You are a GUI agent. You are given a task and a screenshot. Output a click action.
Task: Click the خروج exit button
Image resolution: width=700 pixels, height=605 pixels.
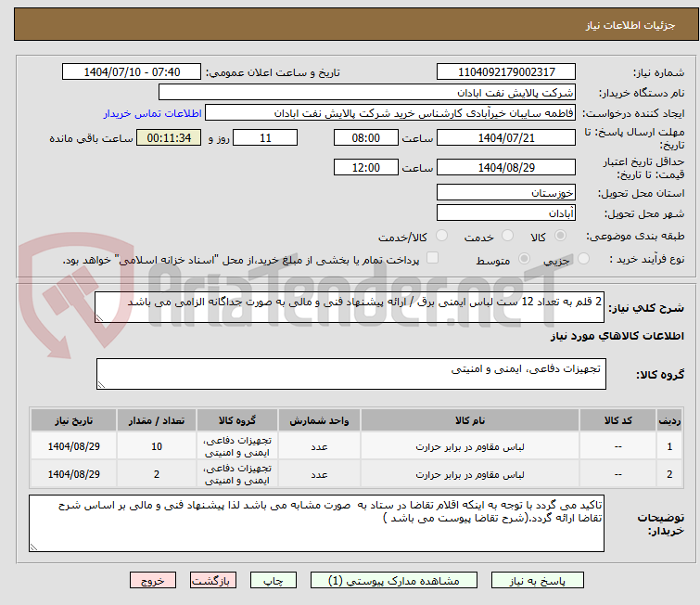click(153, 581)
